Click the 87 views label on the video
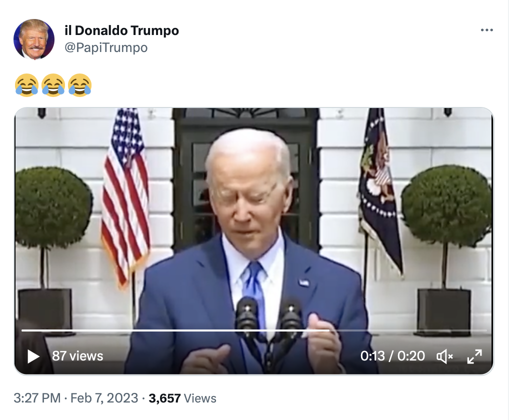509x420 pixels. point(77,356)
